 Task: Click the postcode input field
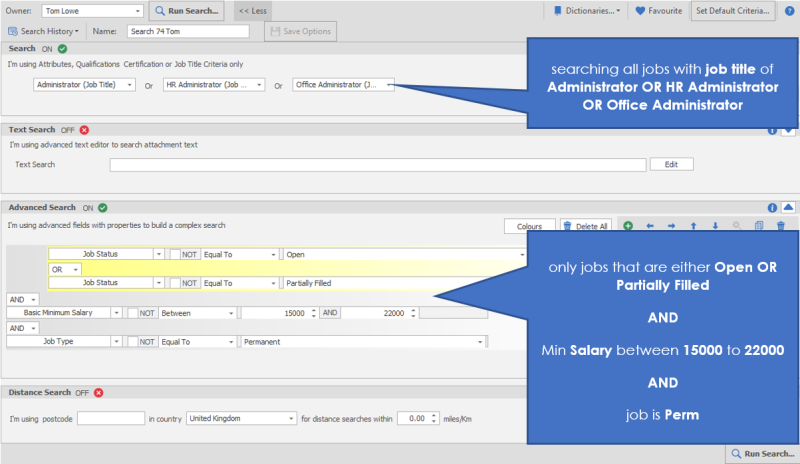[x=111, y=418]
